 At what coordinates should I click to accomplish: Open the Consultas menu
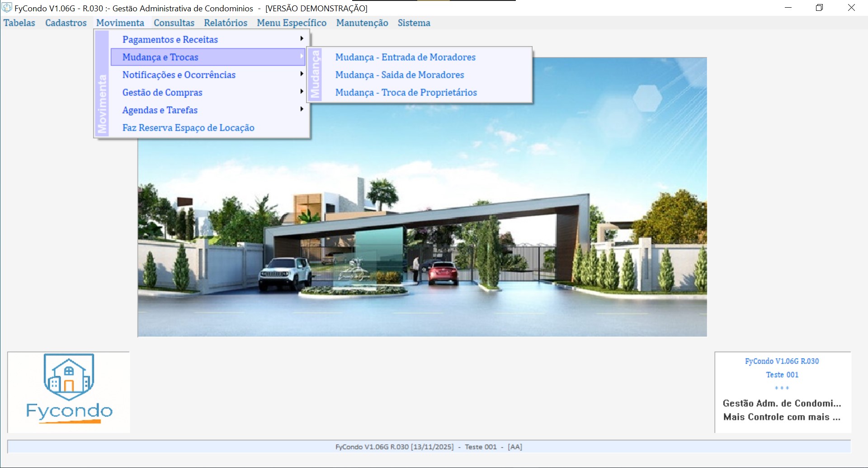click(174, 23)
